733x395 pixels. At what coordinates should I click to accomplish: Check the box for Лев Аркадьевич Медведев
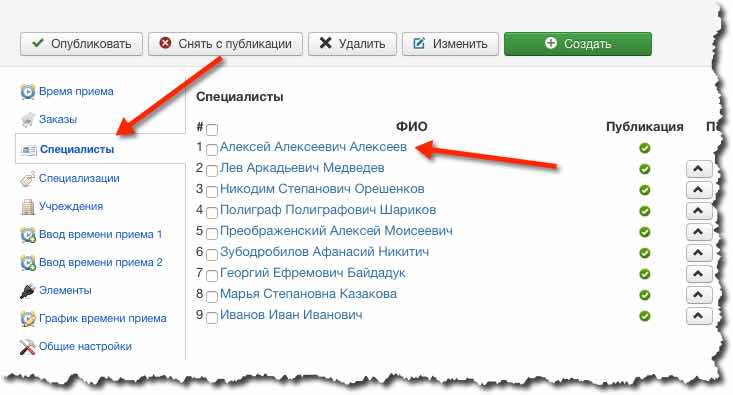click(x=212, y=171)
